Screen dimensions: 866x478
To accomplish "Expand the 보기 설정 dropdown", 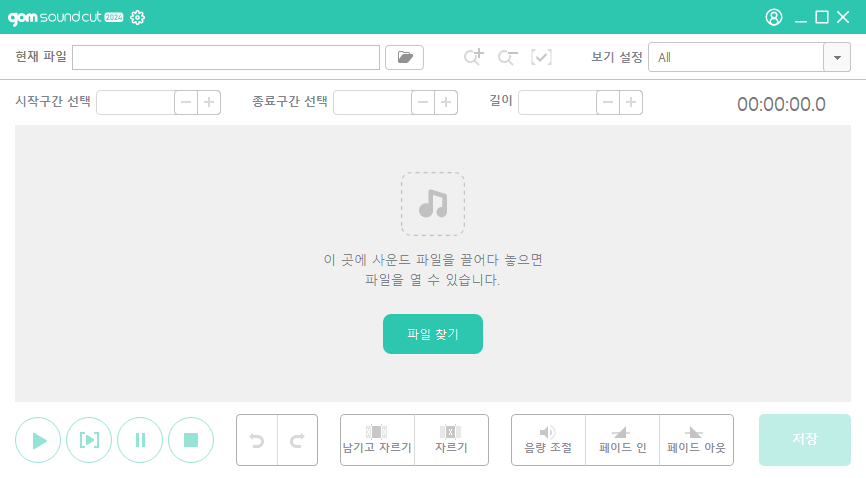I will click(836, 57).
